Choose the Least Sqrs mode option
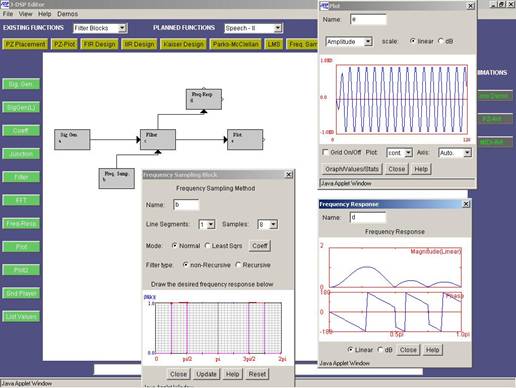516x388 pixels. click(x=208, y=246)
